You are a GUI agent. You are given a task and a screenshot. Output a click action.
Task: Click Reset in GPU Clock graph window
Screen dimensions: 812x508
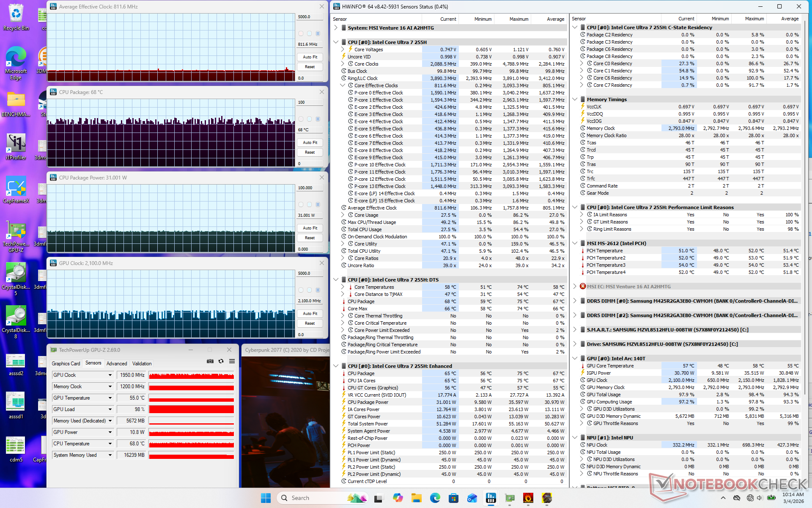point(310,323)
